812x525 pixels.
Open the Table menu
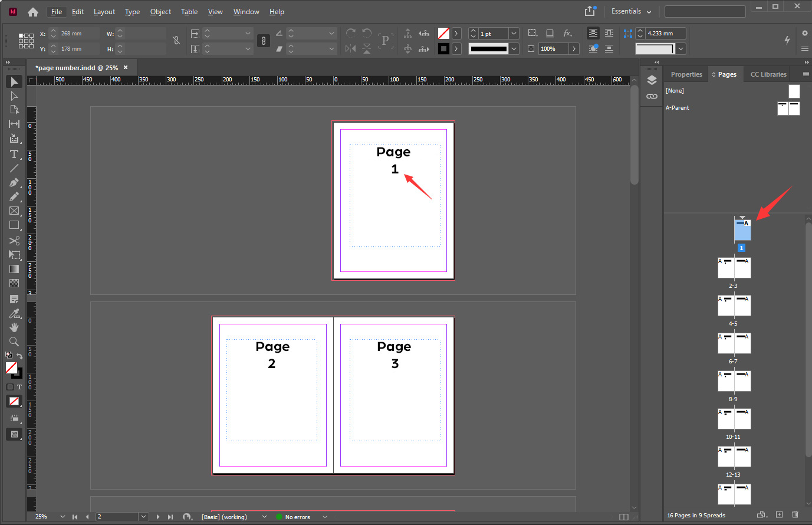(x=189, y=12)
